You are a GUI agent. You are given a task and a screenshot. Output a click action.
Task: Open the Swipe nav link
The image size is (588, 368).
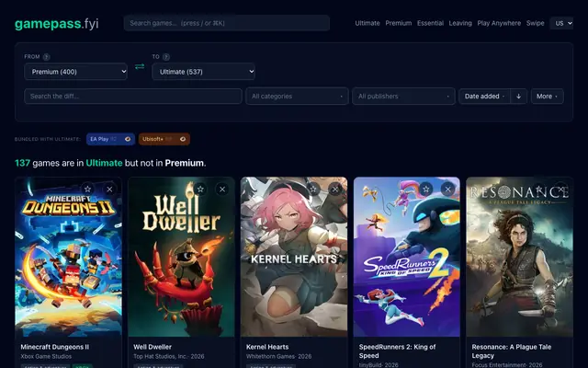pyautogui.click(x=535, y=23)
